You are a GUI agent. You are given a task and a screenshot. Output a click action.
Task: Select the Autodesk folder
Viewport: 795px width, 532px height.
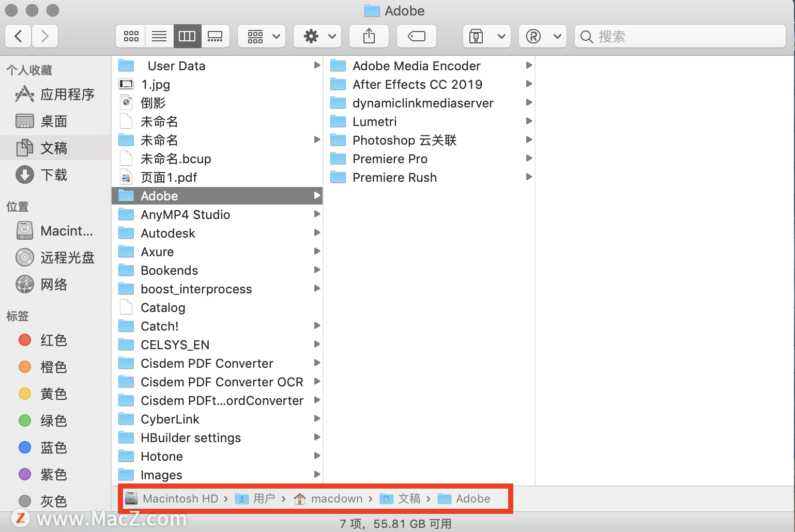(217, 233)
